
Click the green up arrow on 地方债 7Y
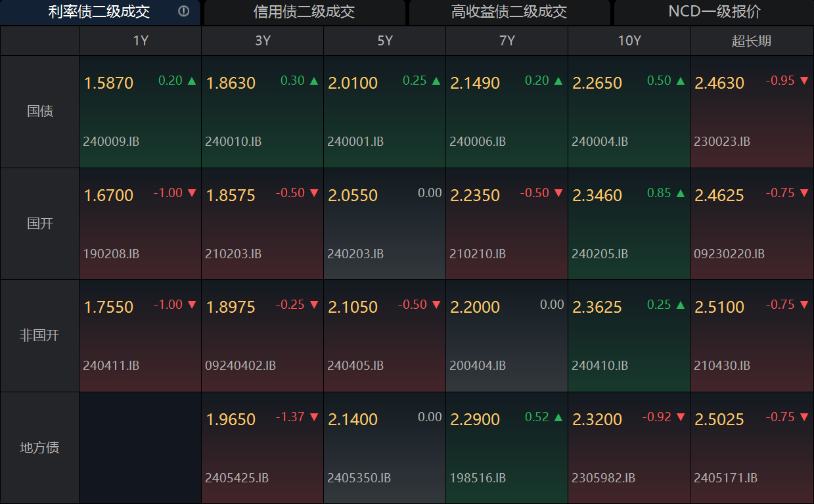pyautogui.click(x=557, y=417)
